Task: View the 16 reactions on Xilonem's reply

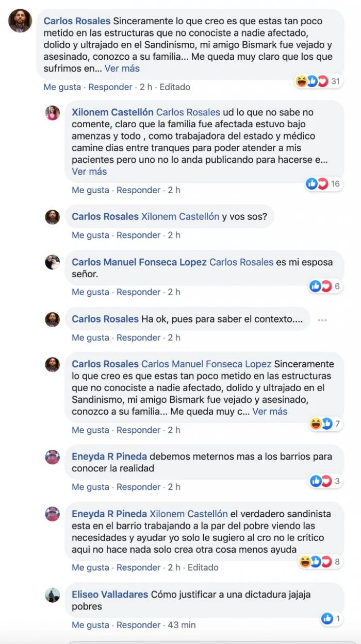Action: click(x=324, y=184)
